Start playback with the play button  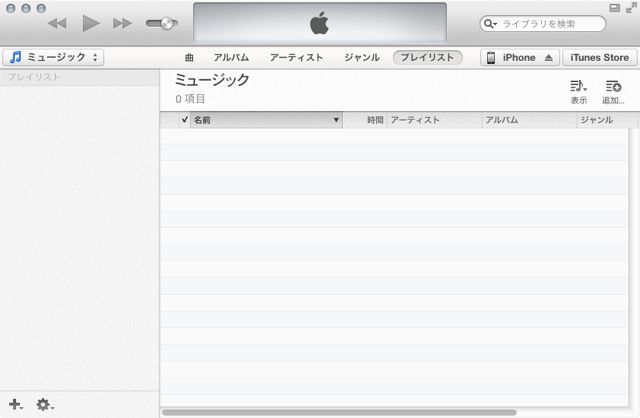[91, 23]
